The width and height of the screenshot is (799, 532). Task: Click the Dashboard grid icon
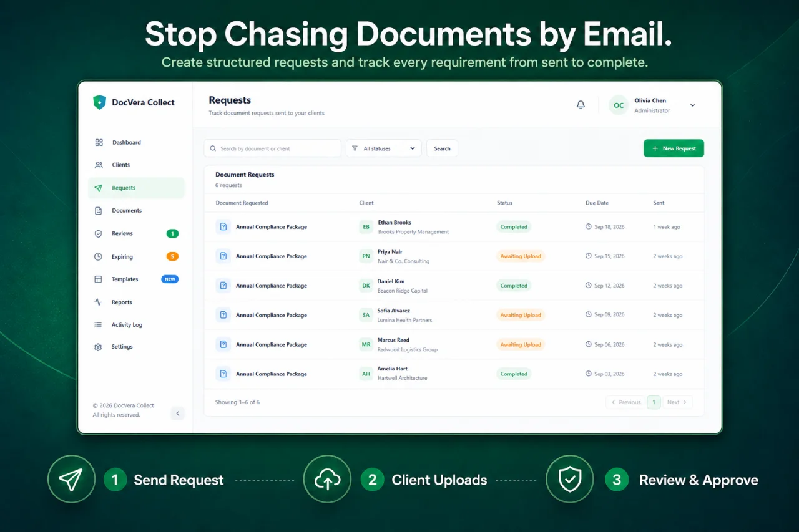pyautogui.click(x=99, y=142)
